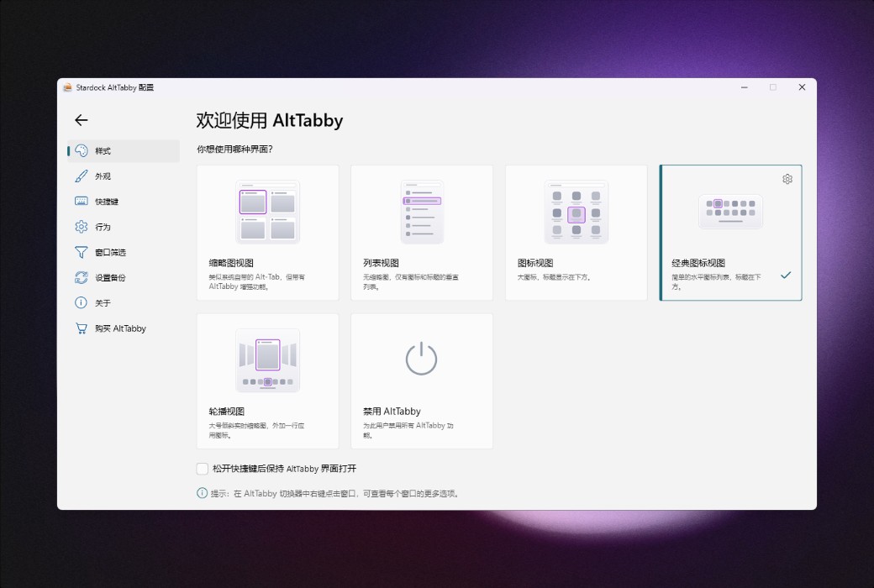This screenshot has width=874, height=588.
Task: Click the Stardock AltTabby title bar icon
Action: pos(67,87)
